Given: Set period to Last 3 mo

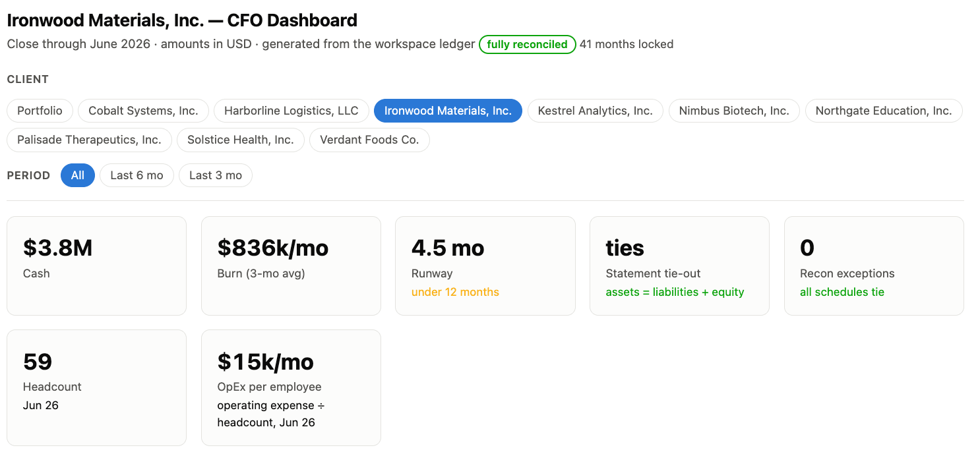Looking at the screenshot, I should 216,175.
